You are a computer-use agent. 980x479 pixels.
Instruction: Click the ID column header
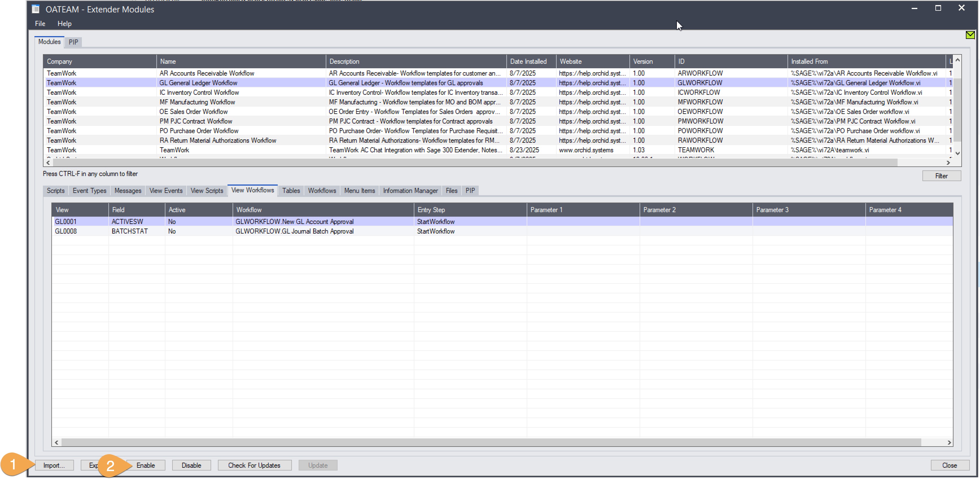[731, 61]
